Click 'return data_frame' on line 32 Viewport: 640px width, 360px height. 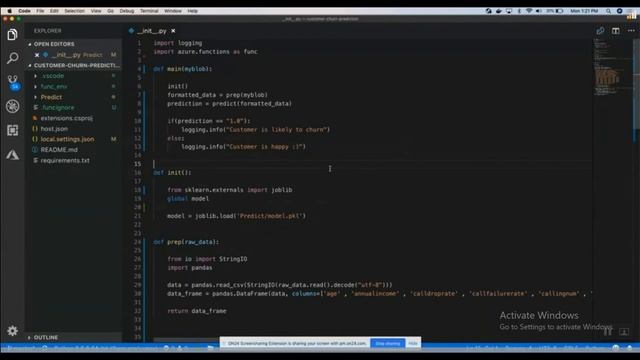pyautogui.click(x=197, y=311)
